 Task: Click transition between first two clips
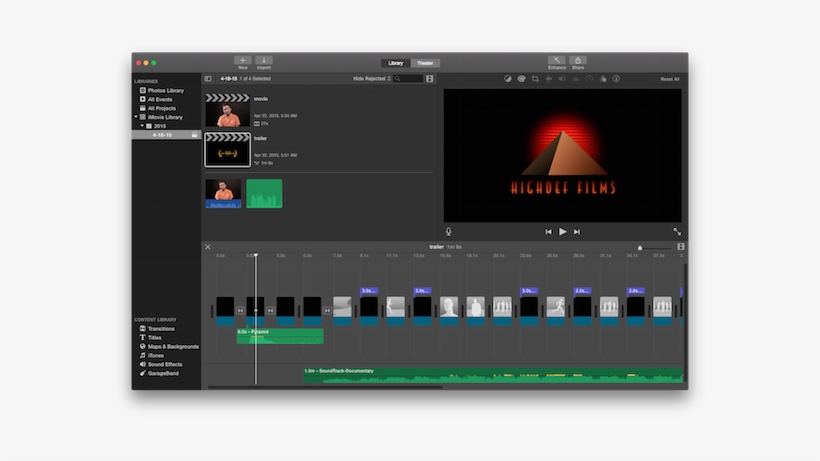(x=241, y=310)
